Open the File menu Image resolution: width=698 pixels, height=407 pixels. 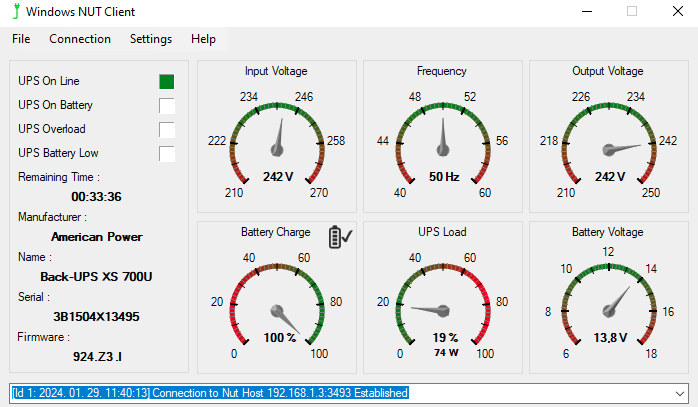(x=21, y=39)
